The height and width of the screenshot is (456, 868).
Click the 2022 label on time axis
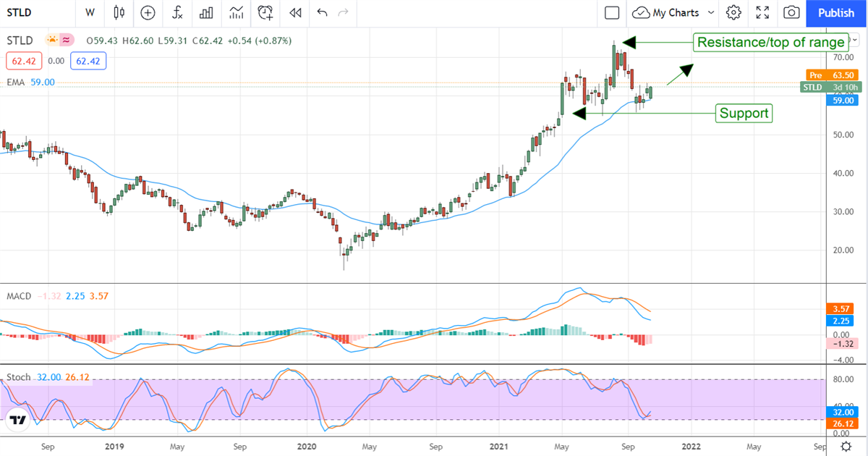point(690,447)
